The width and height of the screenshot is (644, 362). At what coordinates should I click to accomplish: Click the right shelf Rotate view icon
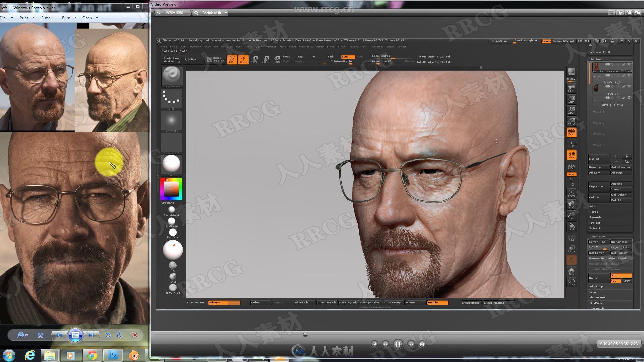click(571, 226)
